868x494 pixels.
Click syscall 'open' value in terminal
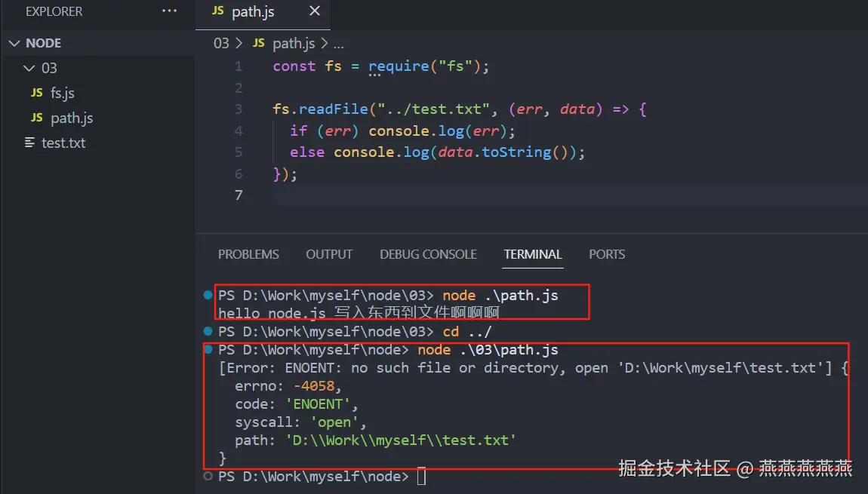click(x=334, y=422)
